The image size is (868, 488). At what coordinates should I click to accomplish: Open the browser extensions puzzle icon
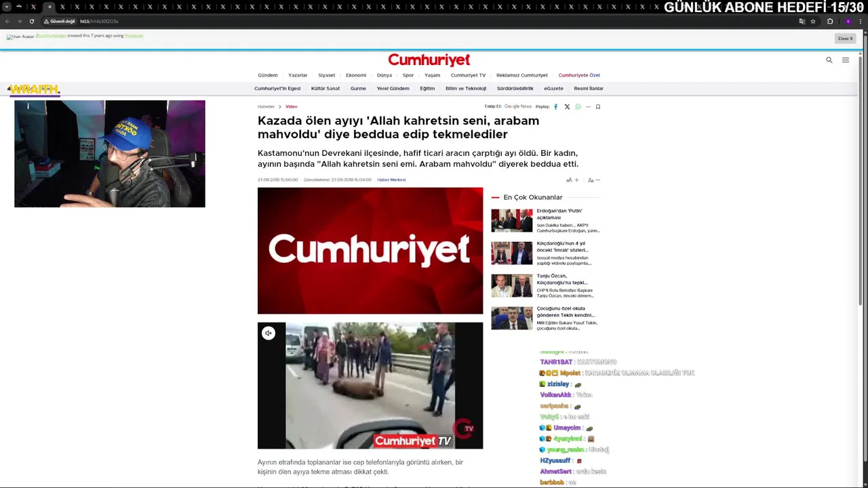click(x=830, y=21)
